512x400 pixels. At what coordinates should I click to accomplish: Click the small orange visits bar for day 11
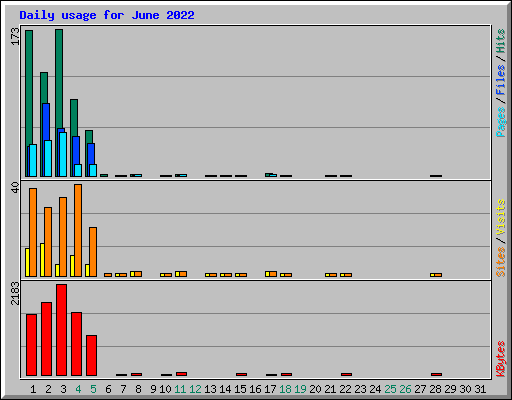[x=183, y=274]
